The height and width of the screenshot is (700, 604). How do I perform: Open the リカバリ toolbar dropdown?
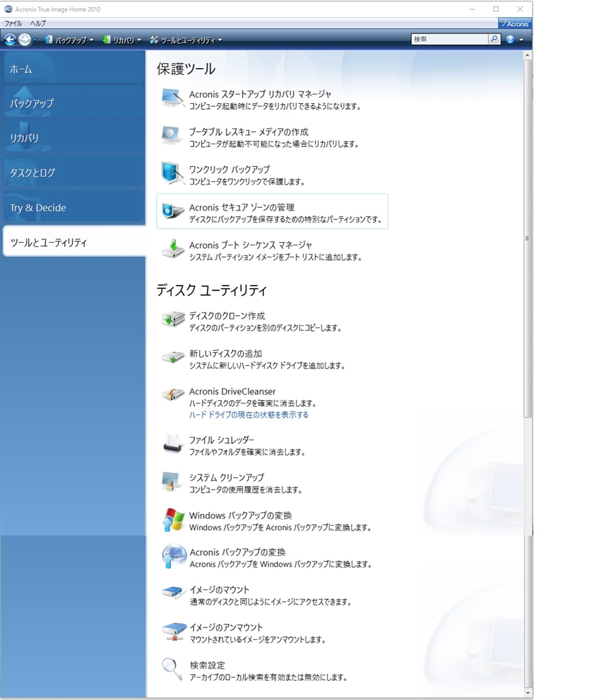[122, 40]
